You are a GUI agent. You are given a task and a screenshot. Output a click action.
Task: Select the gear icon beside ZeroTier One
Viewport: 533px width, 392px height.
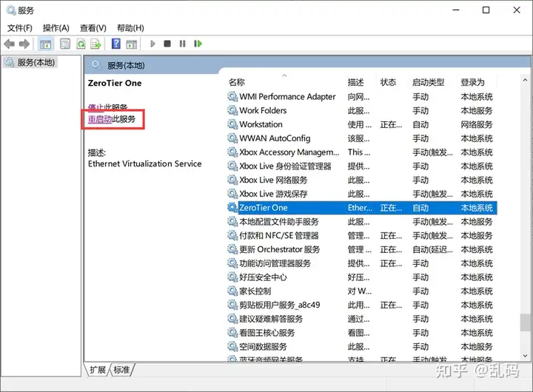pyautogui.click(x=232, y=208)
